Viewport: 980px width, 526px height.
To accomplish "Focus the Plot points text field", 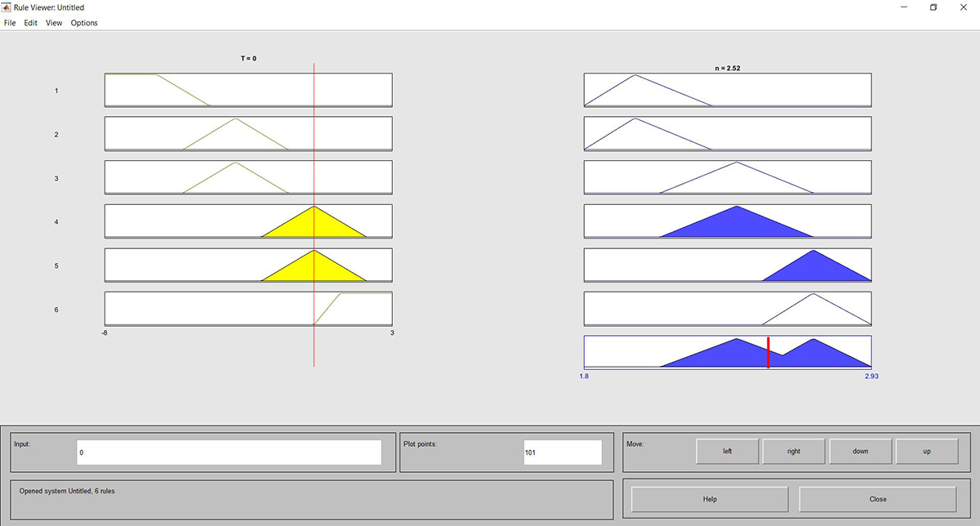I will pos(562,452).
